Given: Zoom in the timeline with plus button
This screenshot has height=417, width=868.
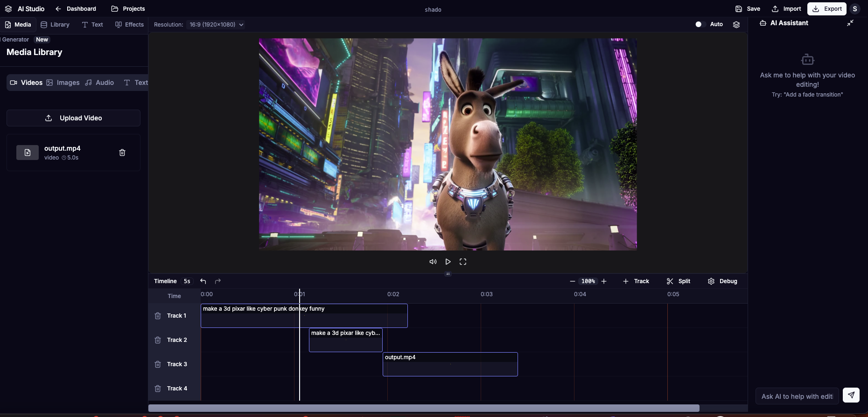Looking at the screenshot, I should point(604,281).
